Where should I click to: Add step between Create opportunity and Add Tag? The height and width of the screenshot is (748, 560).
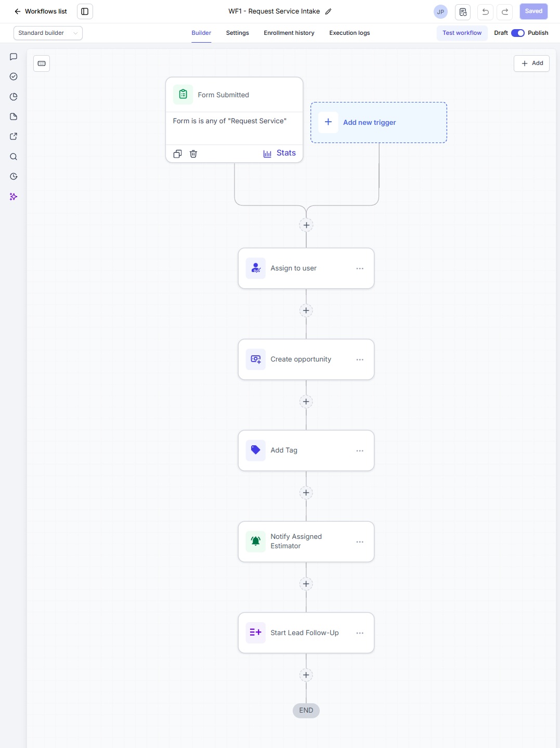tap(306, 402)
